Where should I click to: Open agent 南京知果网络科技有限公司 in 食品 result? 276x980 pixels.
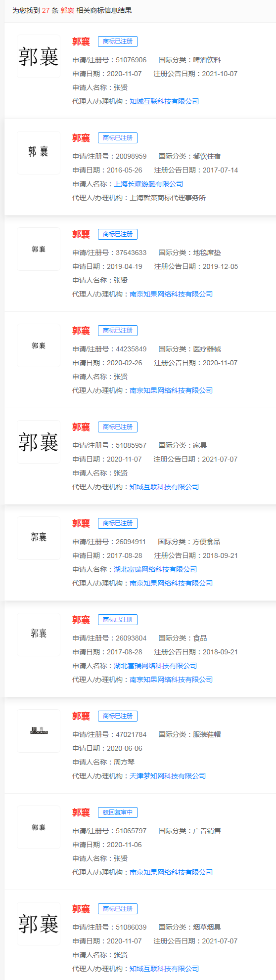(x=171, y=680)
